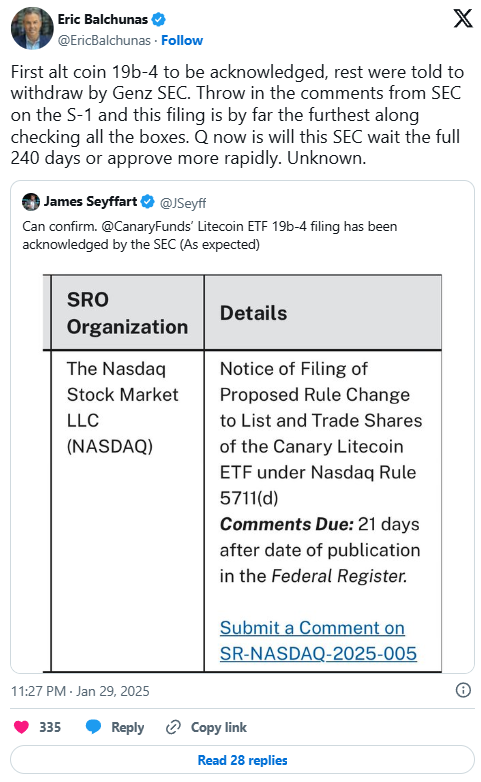Click Eric Balchunas blue verified badge
481x782 pixels.
159,19
